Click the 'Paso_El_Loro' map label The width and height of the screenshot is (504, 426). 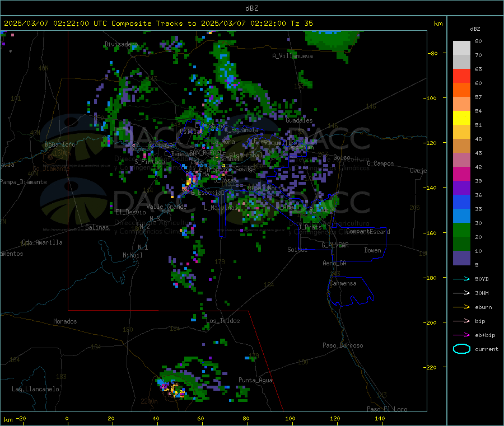pyautogui.click(x=387, y=409)
